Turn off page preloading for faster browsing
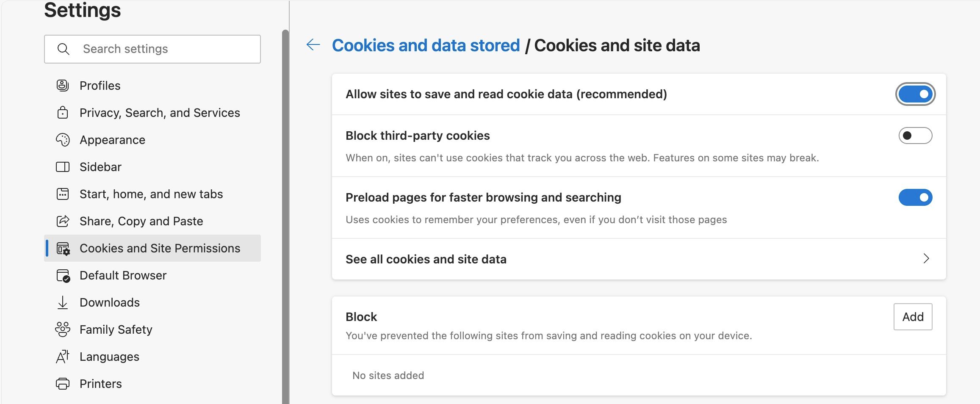Viewport: 980px width, 404px height. point(916,197)
